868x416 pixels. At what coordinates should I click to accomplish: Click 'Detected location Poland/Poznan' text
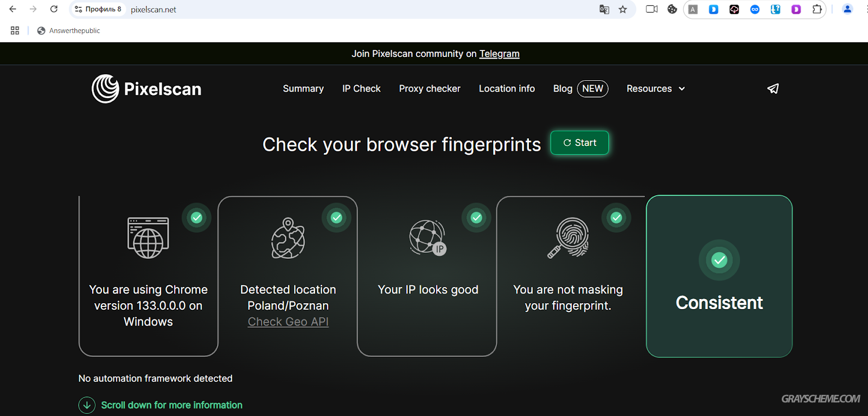tap(288, 298)
